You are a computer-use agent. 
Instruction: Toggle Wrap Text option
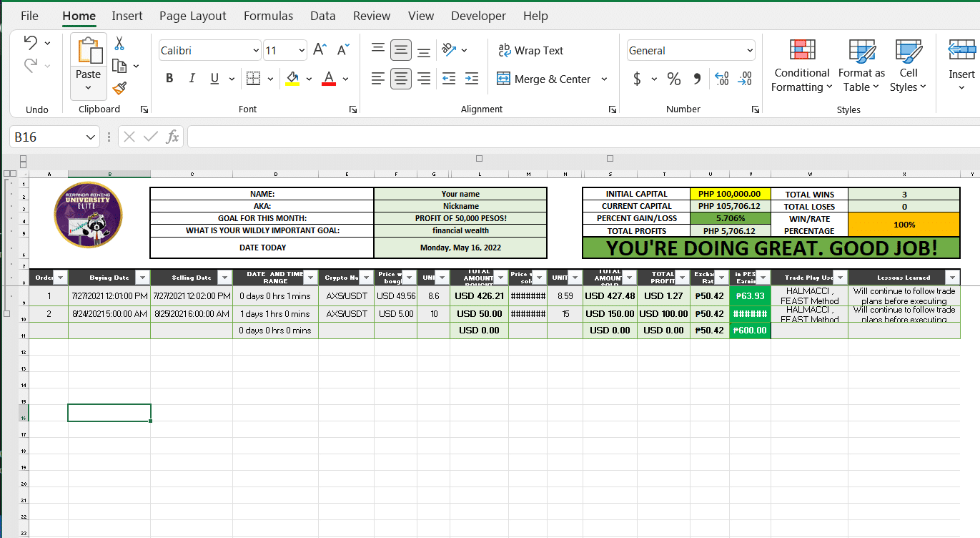point(530,50)
